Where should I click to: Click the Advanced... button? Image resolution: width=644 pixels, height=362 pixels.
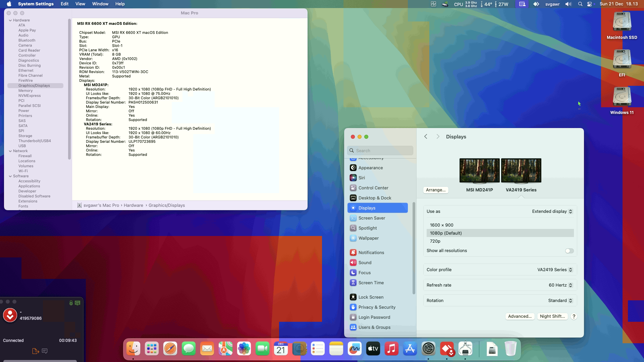(x=520, y=316)
